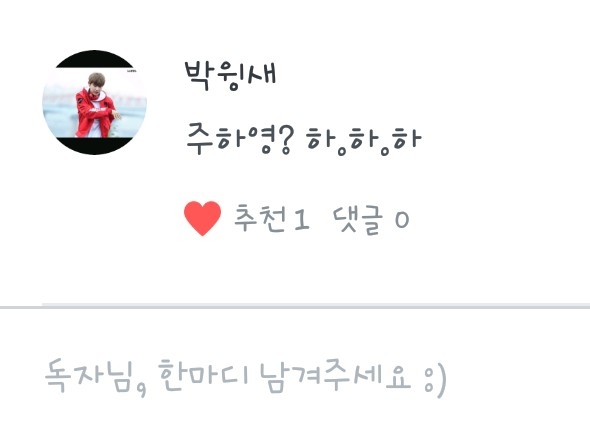
Task: Click the reply count 0
Action: 402,220
